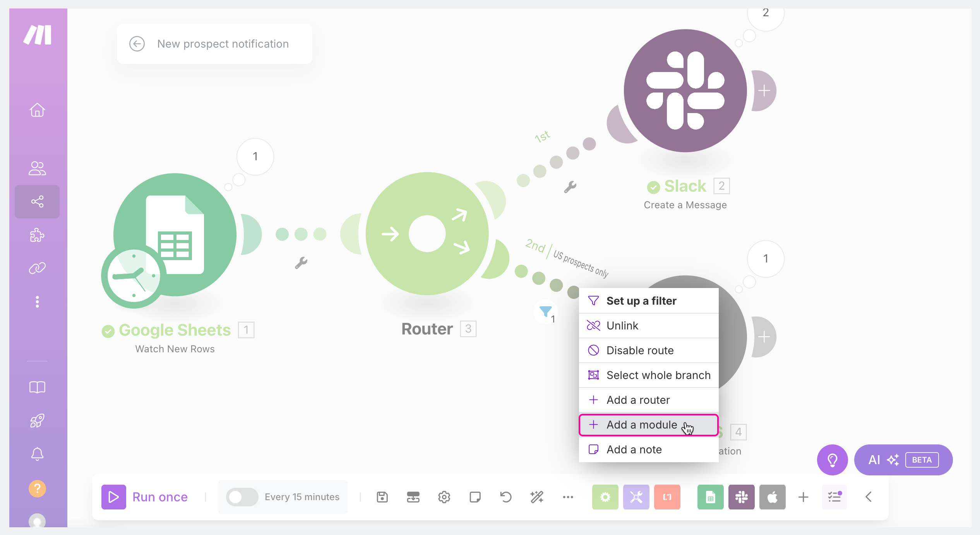Open purple Tools wrench icon
This screenshot has width=980, height=535.
[x=636, y=497]
